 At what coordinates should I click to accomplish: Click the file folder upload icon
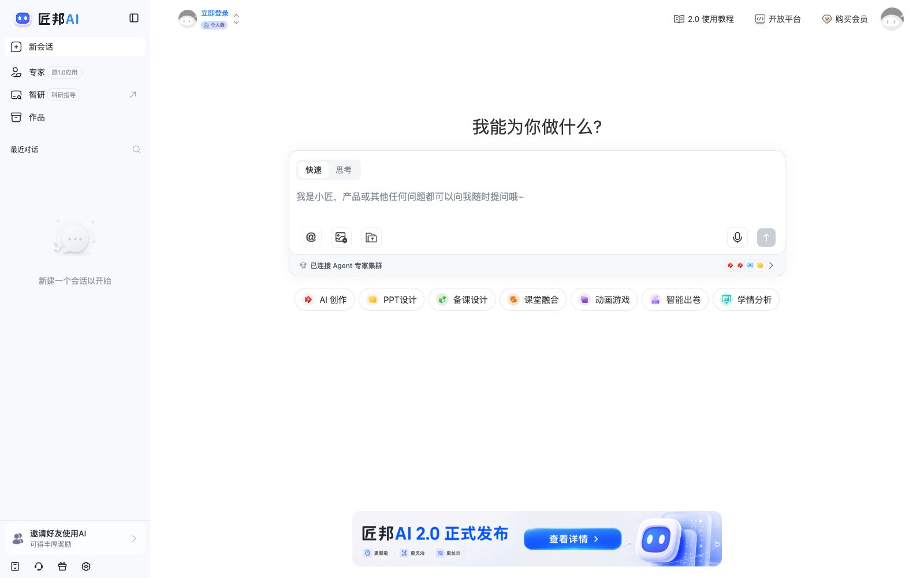(x=371, y=238)
